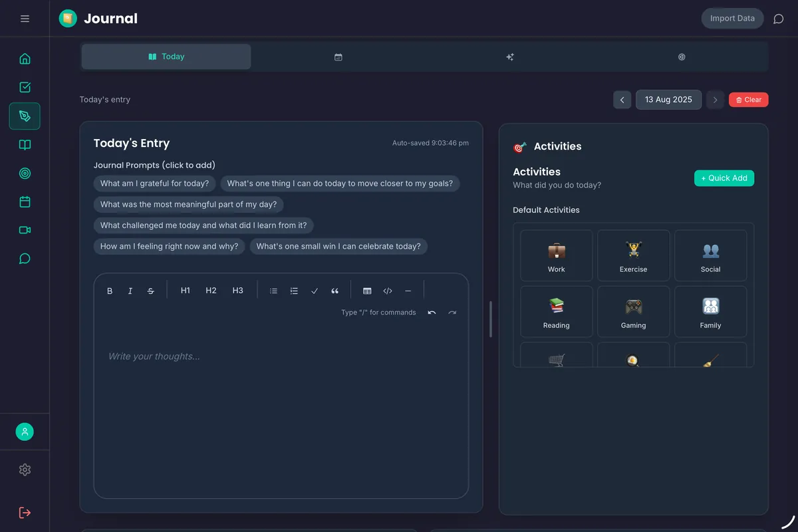798x532 pixels.
Task: Toggle bold formatting
Action: (x=110, y=291)
